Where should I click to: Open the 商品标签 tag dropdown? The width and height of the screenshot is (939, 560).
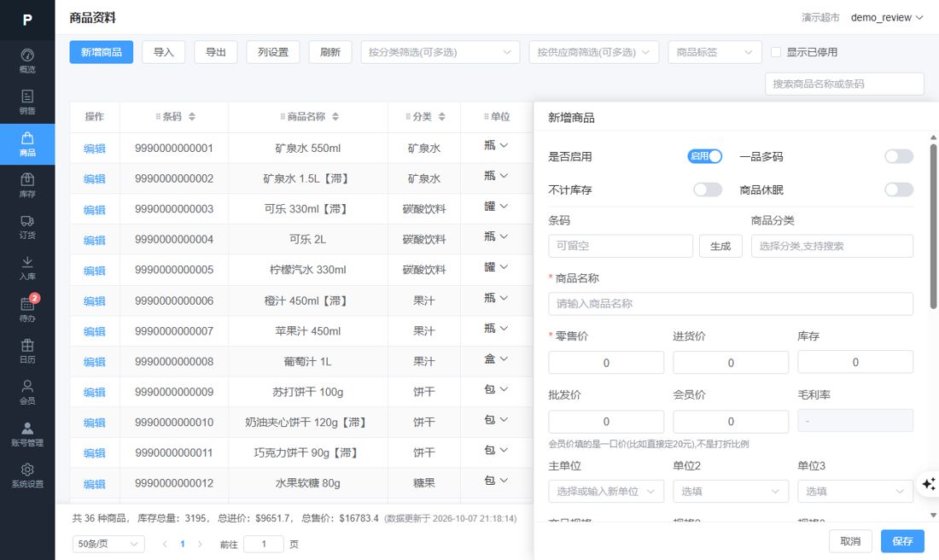point(714,52)
